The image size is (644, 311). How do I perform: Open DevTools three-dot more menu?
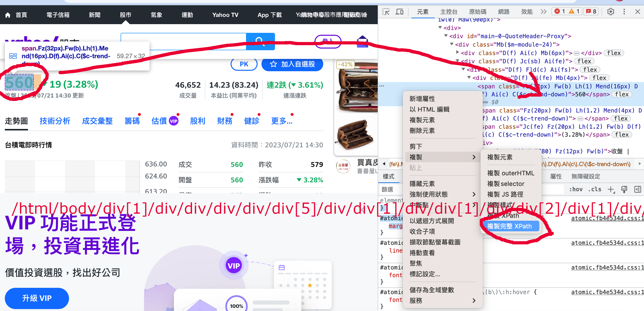tap(624, 12)
